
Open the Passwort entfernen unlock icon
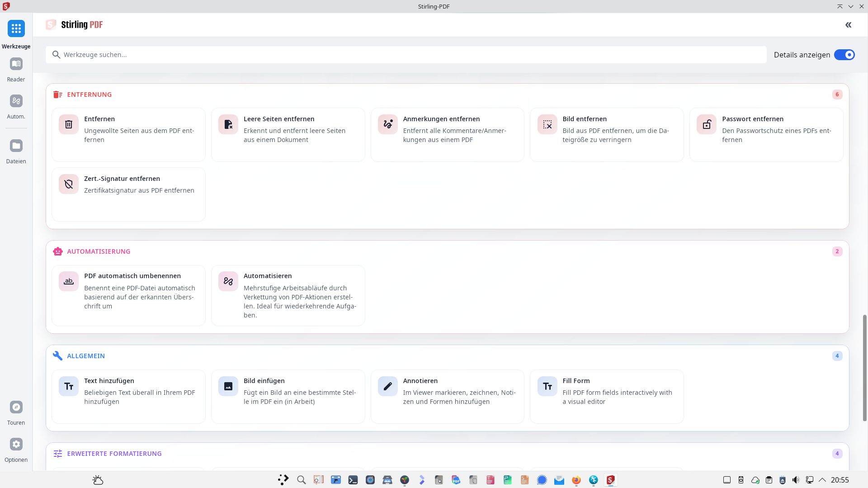(707, 124)
